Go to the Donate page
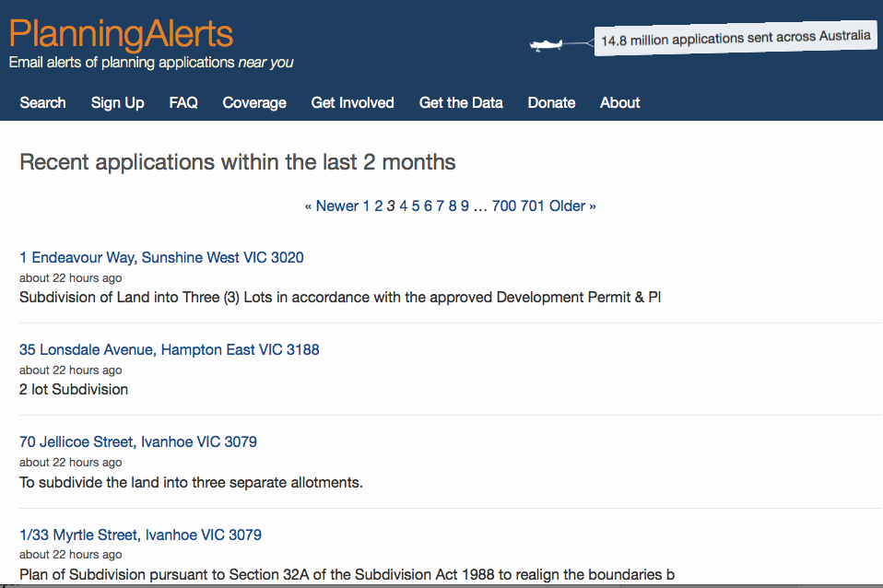This screenshot has height=588, width=883. 551,102
